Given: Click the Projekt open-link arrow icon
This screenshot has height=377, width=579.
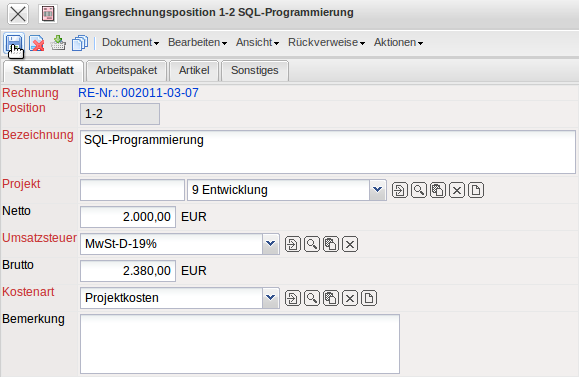Looking at the screenshot, I should pos(400,191).
